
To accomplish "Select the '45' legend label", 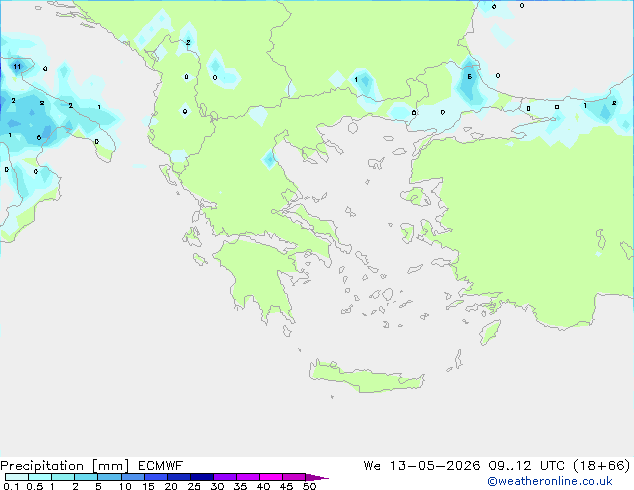I will 286,486.
